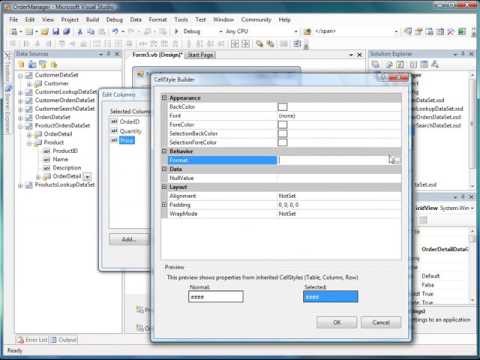Select the WrapMode property row

pos(284,214)
